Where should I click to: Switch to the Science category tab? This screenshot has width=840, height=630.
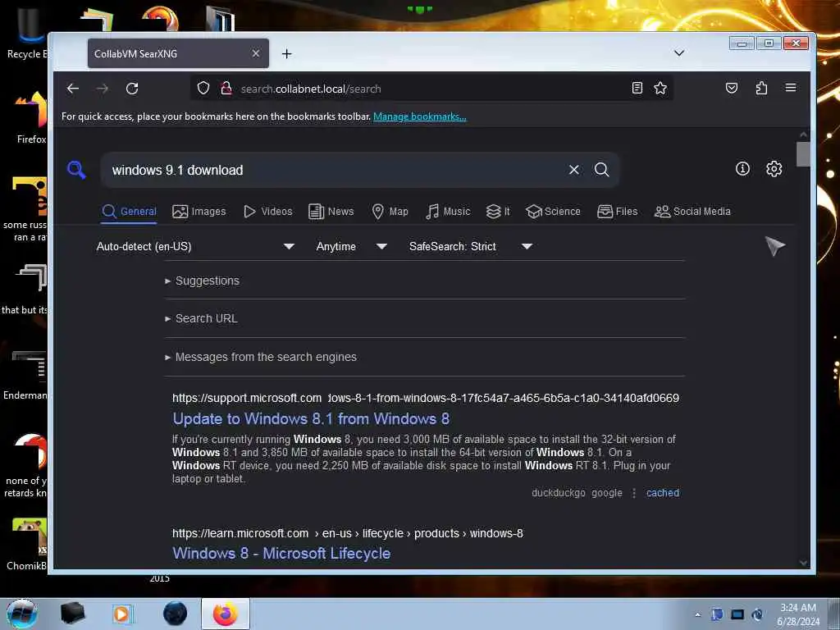553,212
